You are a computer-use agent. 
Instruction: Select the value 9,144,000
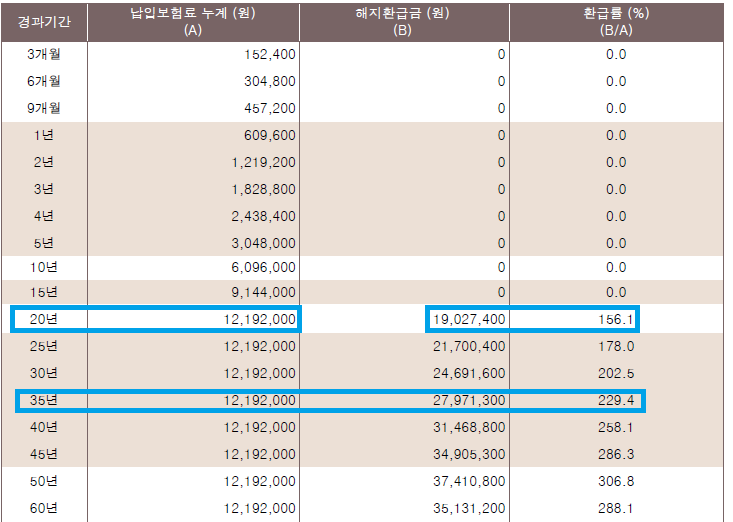click(264, 293)
